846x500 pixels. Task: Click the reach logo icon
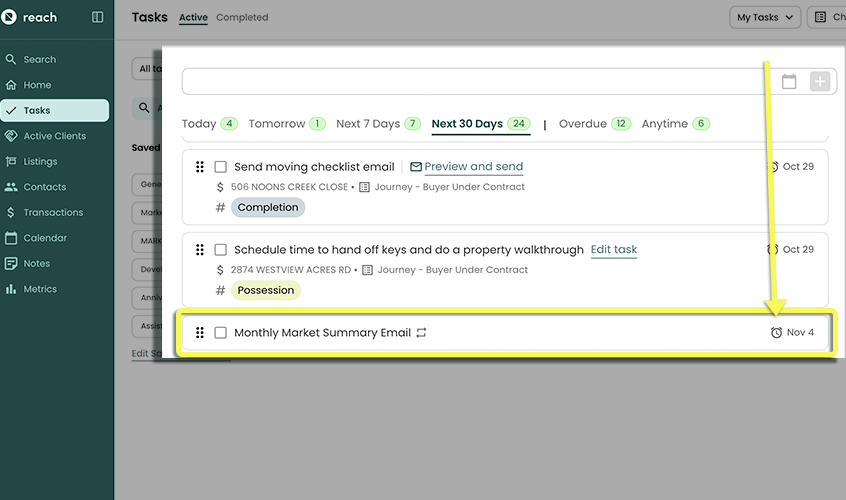(11, 17)
